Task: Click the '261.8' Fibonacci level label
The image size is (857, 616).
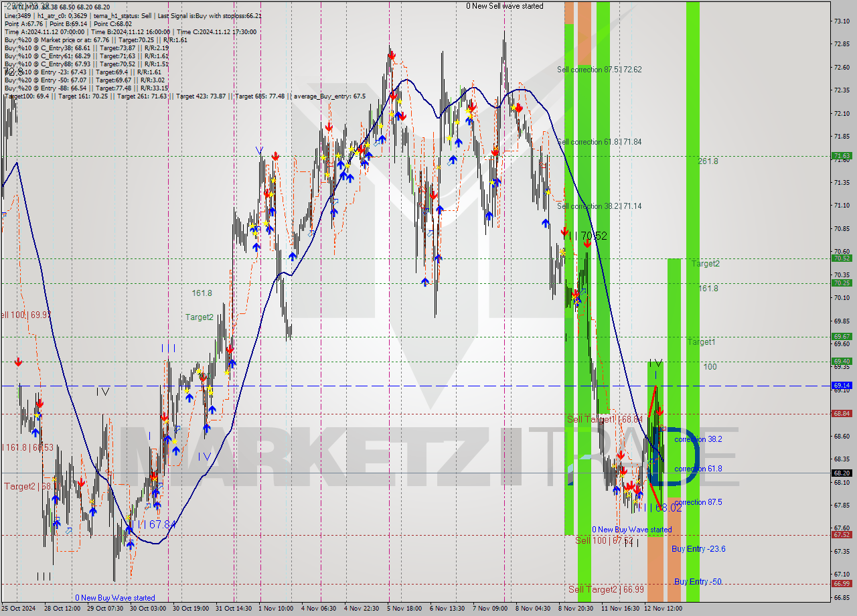Action: 708,161
